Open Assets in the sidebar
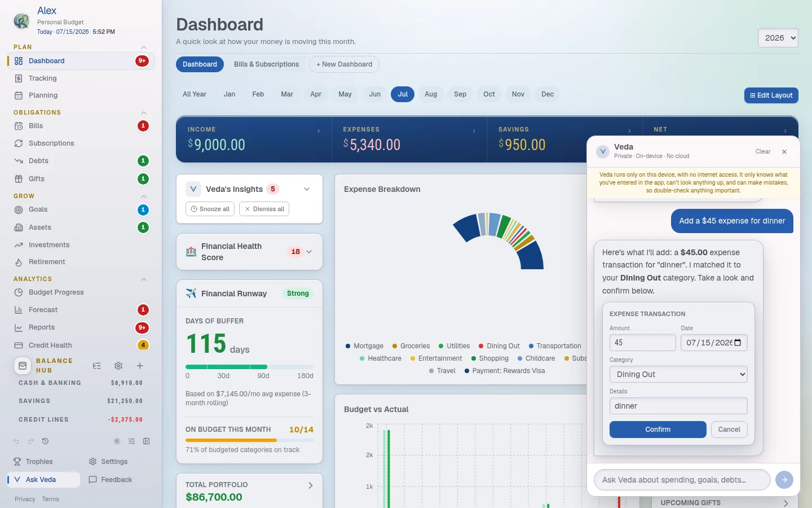The image size is (812, 508). 81,227
